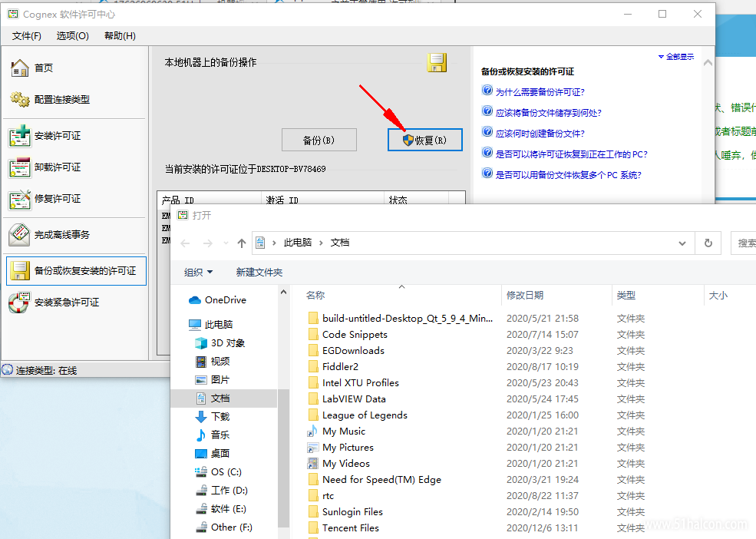Click the 备份(B) button

(x=319, y=140)
